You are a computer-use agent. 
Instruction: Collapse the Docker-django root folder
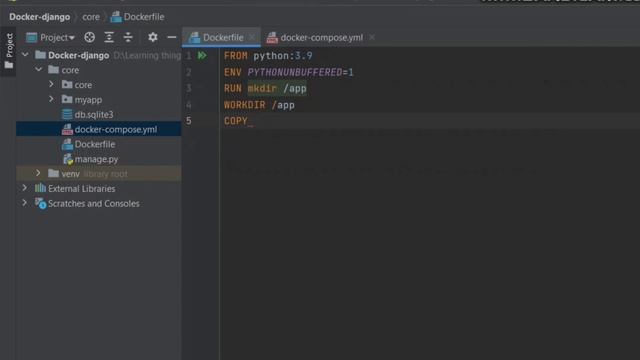(x=25, y=55)
